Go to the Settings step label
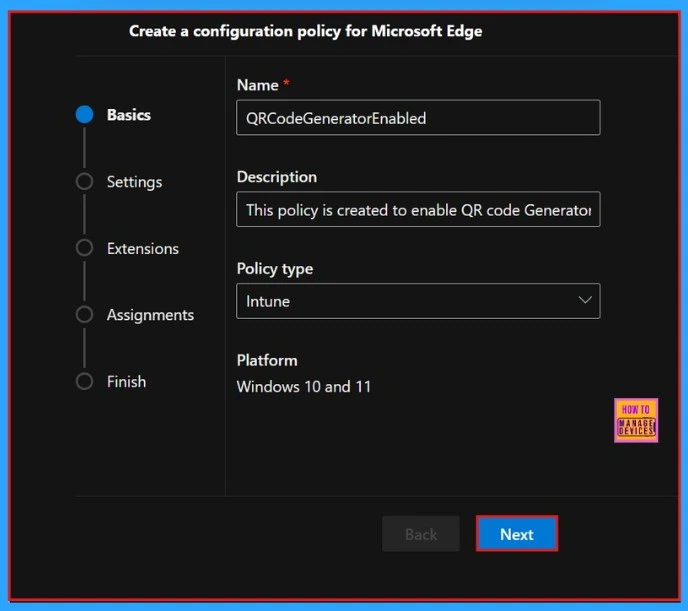This screenshot has width=688, height=611. pyautogui.click(x=134, y=182)
